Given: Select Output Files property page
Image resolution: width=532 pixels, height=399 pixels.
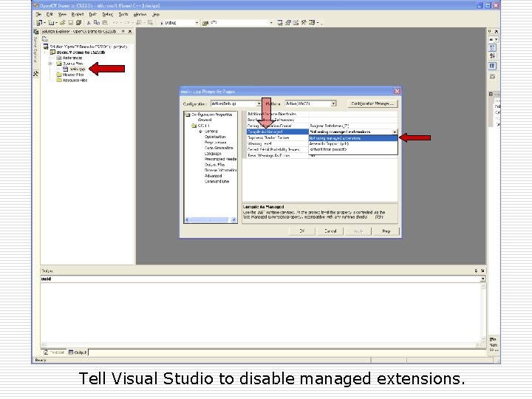Looking at the screenshot, I should [x=214, y=165].
